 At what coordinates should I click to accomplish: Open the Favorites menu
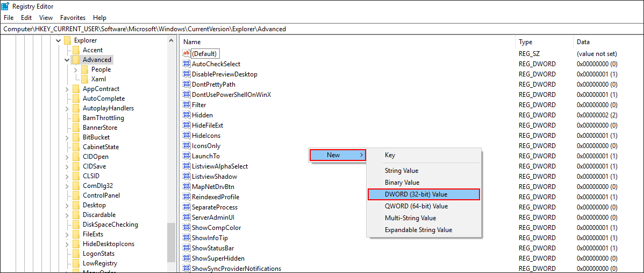[x=73, y=18]
